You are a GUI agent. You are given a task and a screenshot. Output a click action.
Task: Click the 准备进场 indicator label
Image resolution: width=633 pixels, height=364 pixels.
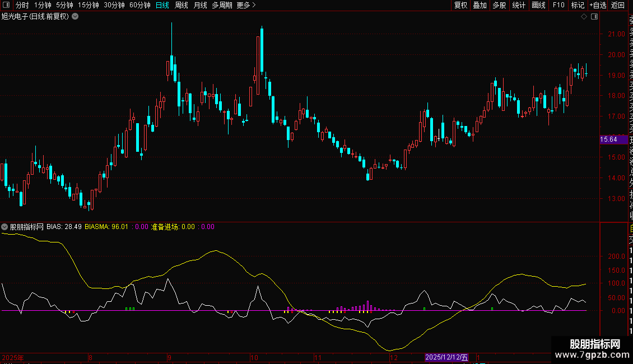[173, 227]
